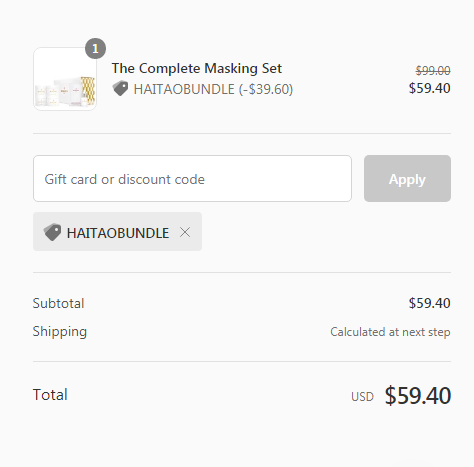
Task: Click the discounted $59.40 item price
Action: point(430,88)
